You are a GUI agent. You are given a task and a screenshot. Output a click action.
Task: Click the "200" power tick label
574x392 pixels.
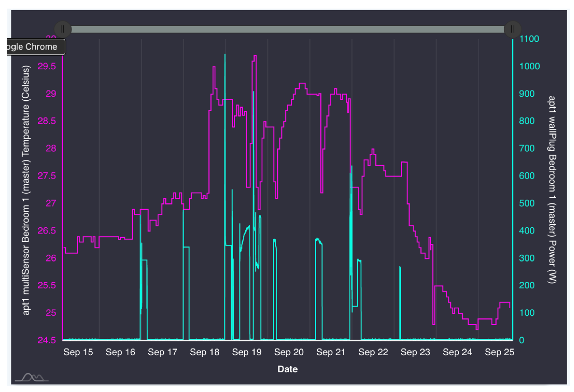coord(527,286)
